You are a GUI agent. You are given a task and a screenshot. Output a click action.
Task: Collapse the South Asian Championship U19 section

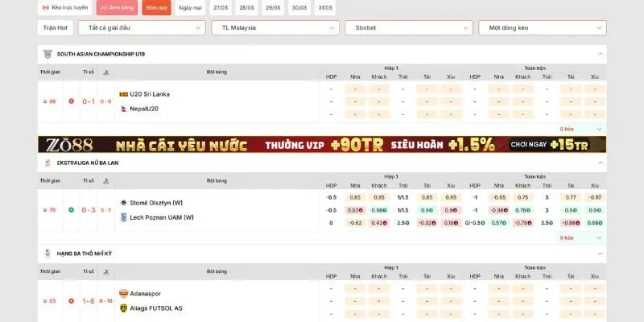pyautogui.click(x=600, y=54)
